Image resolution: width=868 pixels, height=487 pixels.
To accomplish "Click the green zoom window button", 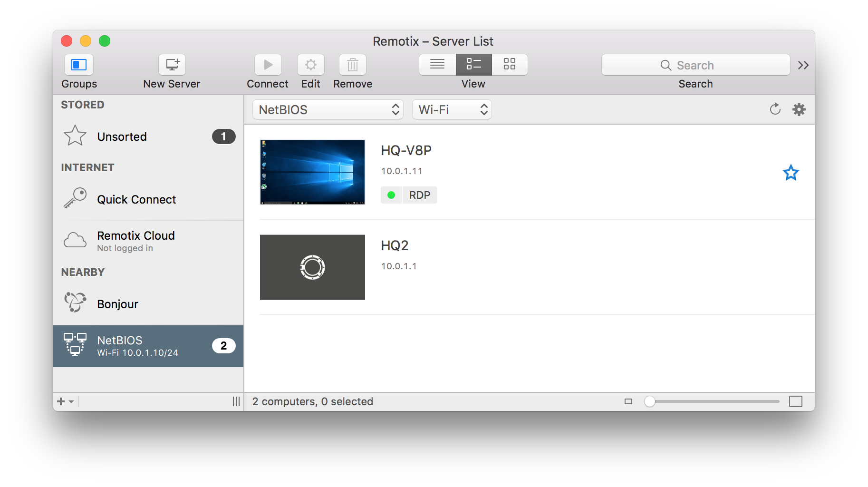I will (x=105, y=41).
